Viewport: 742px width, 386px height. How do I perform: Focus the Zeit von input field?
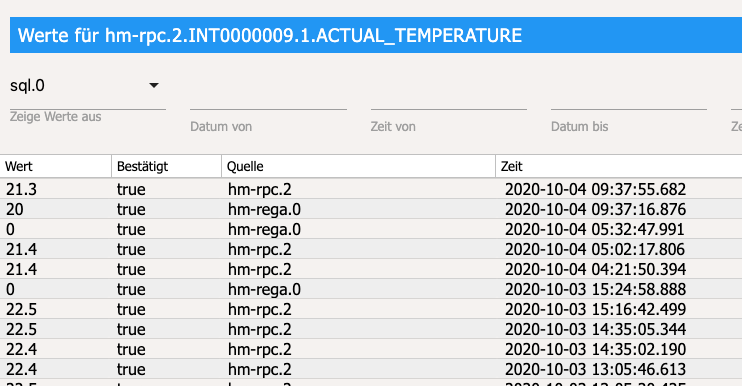[x=449, y=99]
